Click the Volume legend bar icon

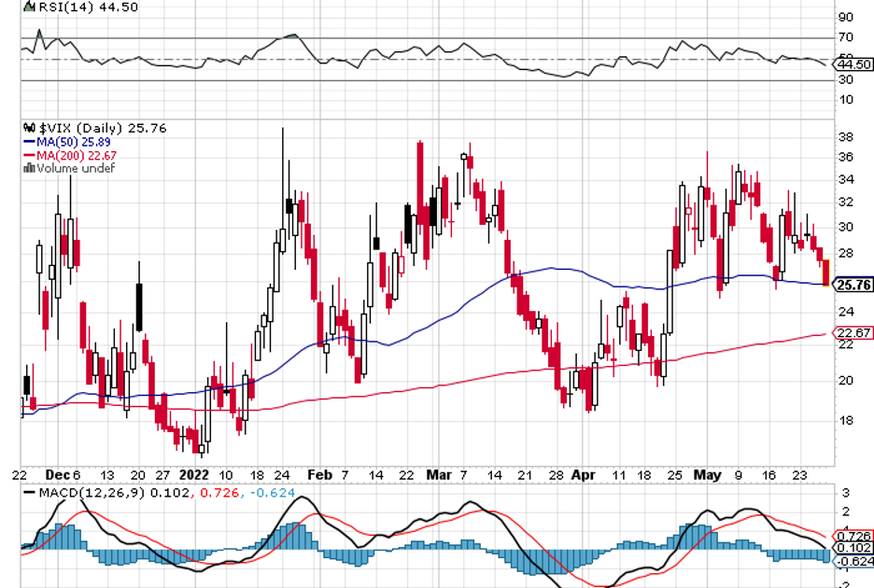[29, 169]
